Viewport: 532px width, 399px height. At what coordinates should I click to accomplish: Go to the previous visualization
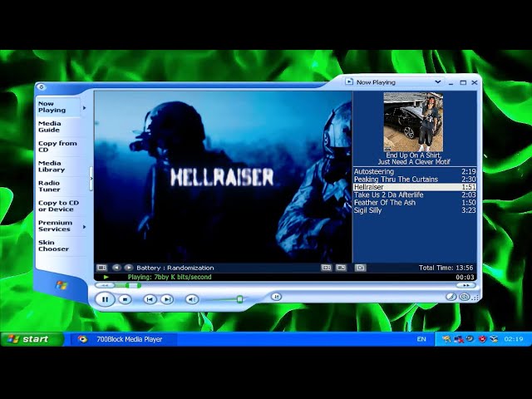coord(116,268)
